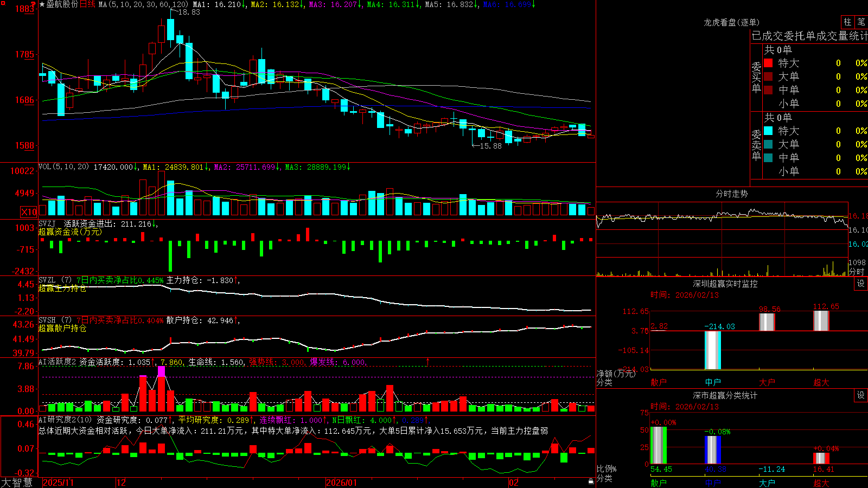Click the 深圳超赢实时监控 panel title

click(725, 284)
